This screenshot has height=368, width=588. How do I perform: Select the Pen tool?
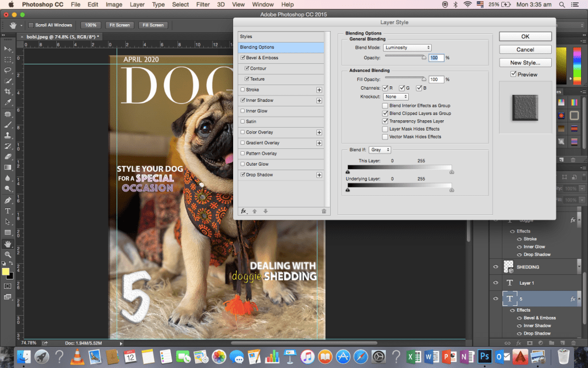point(8,200)
